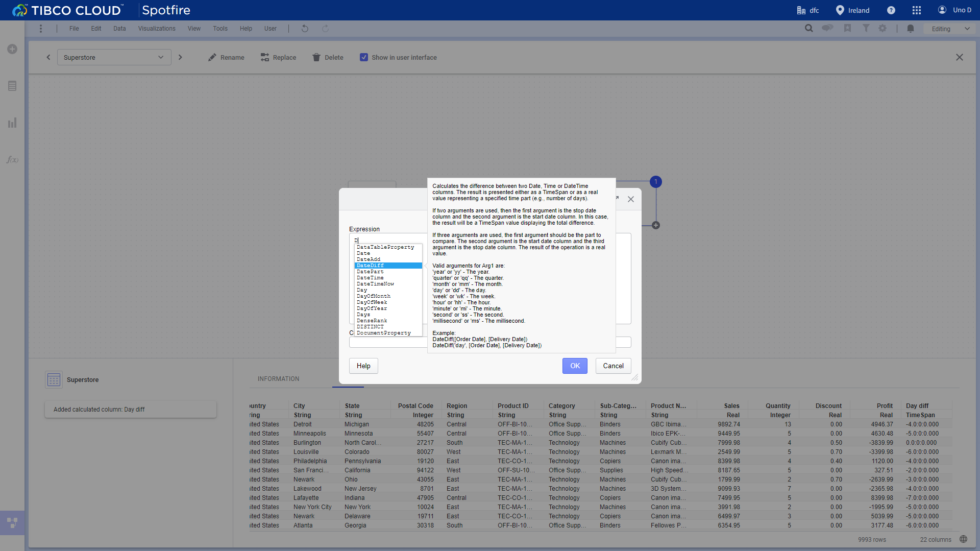
Task: Open the data in analysis sidebar icon
Action: 12,86
